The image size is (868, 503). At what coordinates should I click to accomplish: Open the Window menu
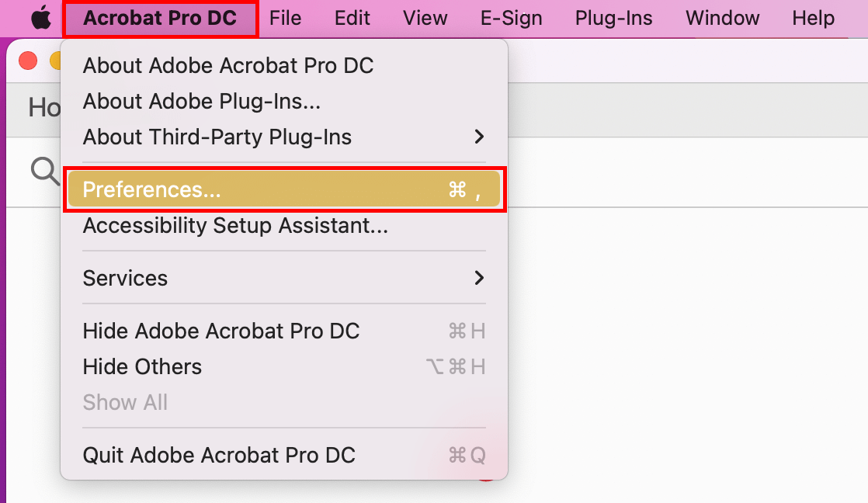(722, 18)
